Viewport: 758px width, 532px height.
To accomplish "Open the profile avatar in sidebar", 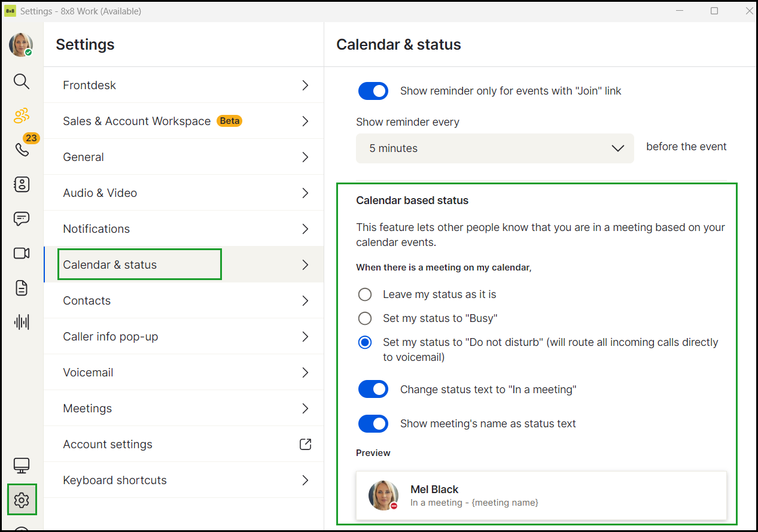I will click(21, 45).
